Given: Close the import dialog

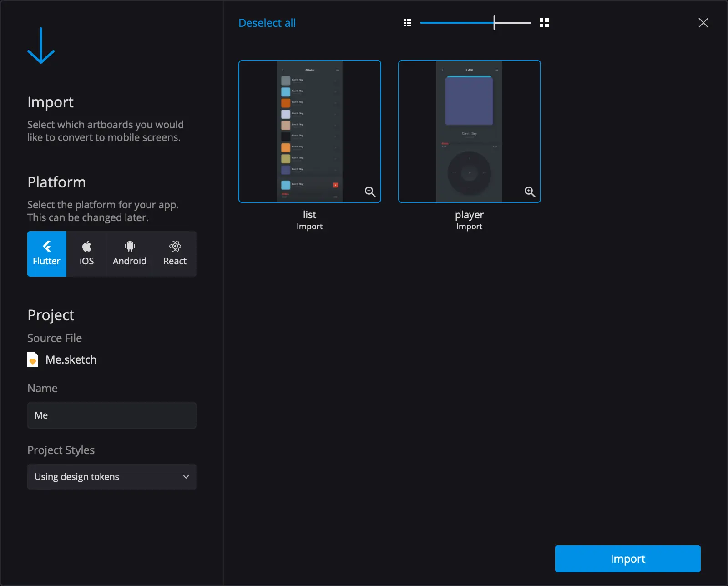Looking at the screenshot, I should pyautogui.click(x=703, y=23).
